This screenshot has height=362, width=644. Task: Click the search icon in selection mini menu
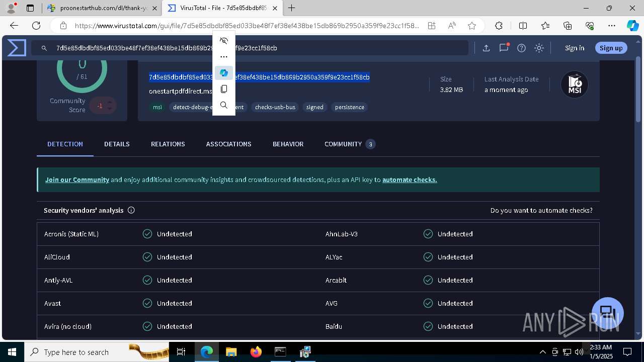[x=224, y=105]
